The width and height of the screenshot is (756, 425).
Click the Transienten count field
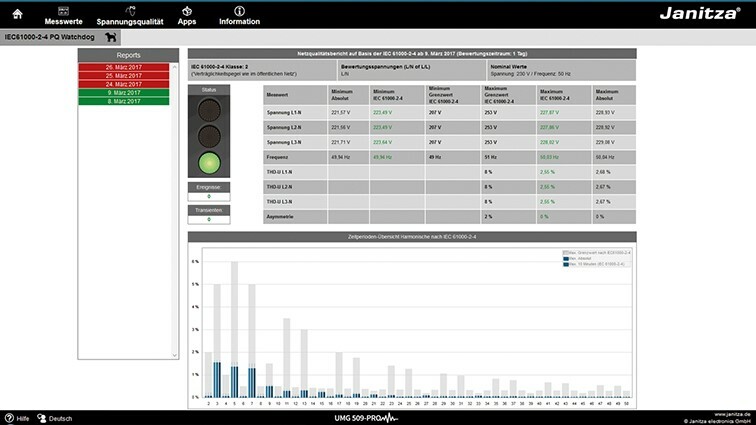[x=208, y=219]
